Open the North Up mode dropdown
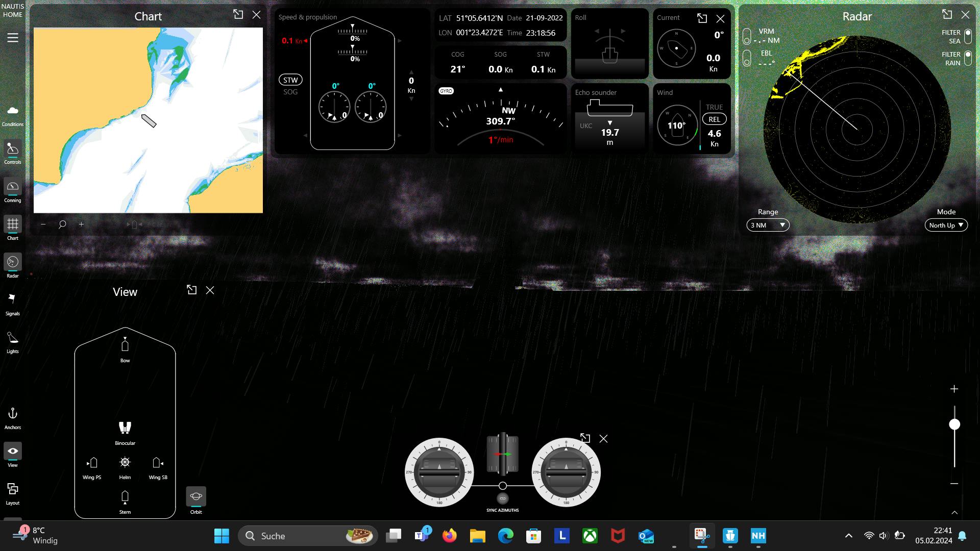Screen dimensions: 980x551 (946, 225)
